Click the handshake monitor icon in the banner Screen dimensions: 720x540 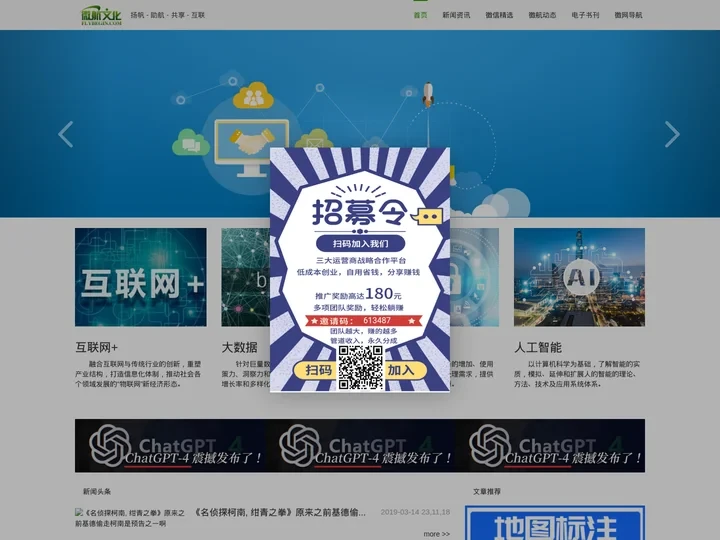point(252,148)
